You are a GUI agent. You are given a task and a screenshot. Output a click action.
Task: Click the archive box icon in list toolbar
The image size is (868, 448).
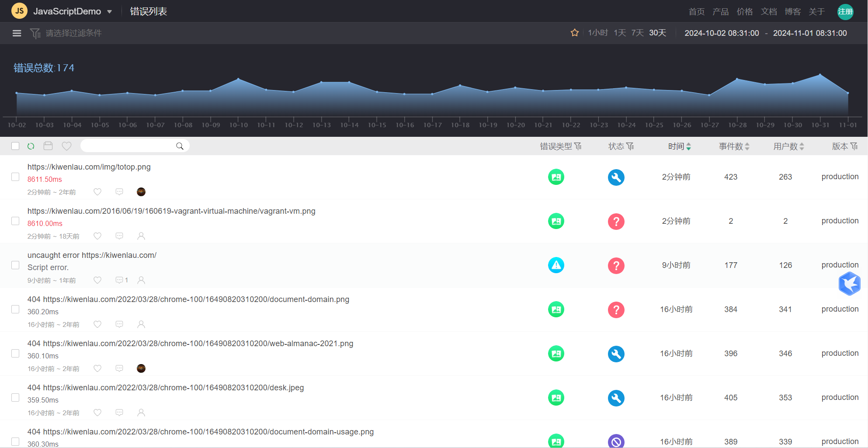pos(48,146)
